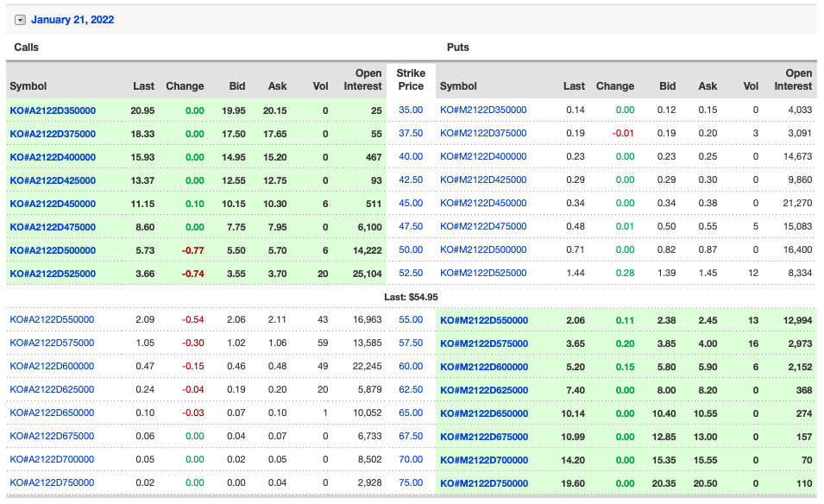Open call symbol KO#A2122D350000
The image size is (824, 504).
53,110
